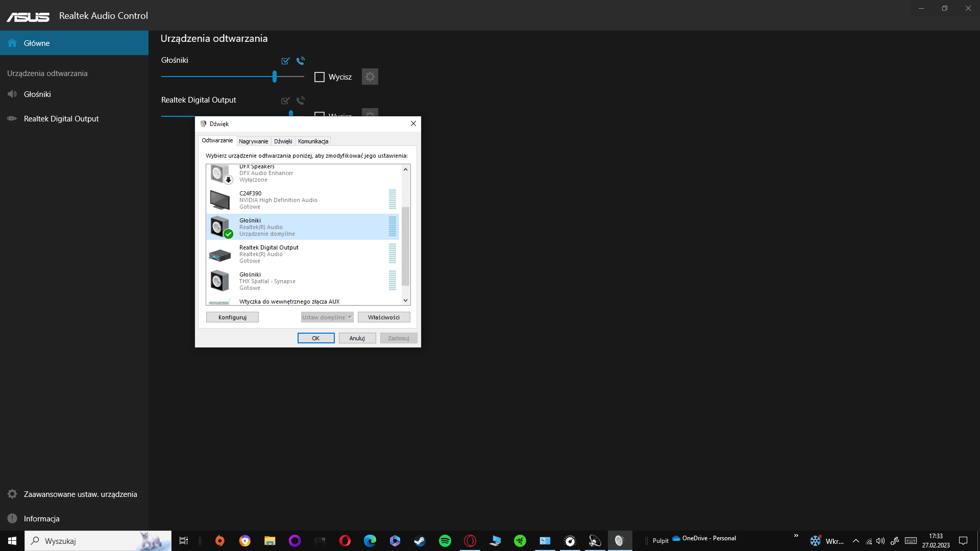Open settings gear for Głośniki device

click(370, 77)
